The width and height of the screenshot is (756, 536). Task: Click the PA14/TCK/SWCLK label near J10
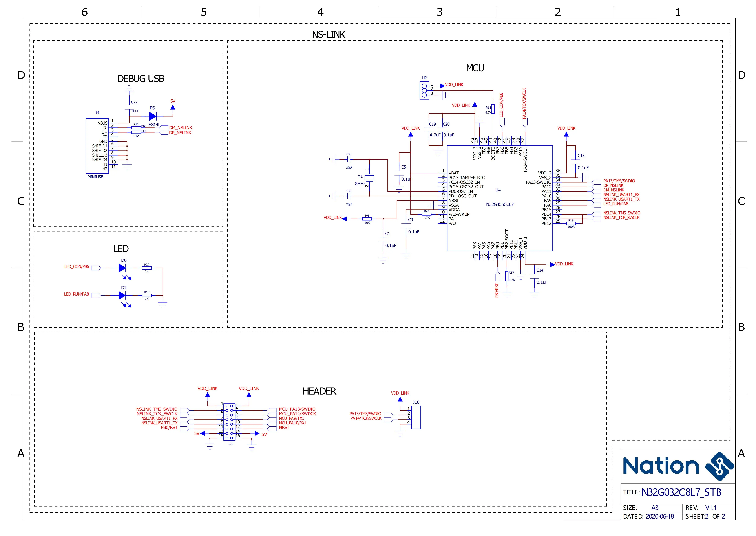366,418
